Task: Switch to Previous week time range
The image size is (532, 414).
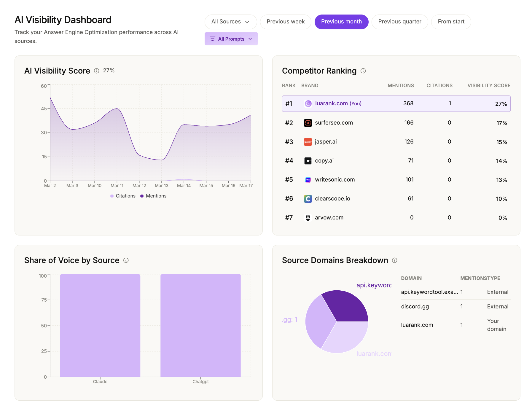Action: click(x=285, y=22)
